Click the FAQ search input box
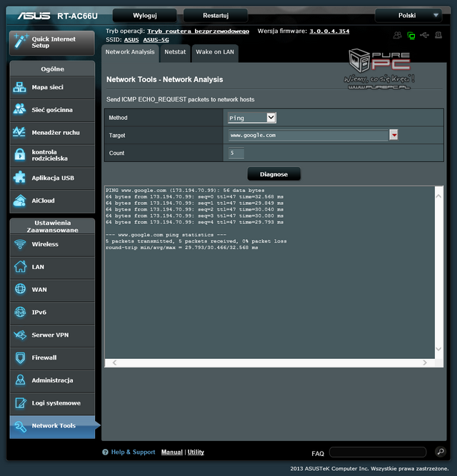Image resolution: width=457 pixels, height=476 pixels. tap(378, 452)
